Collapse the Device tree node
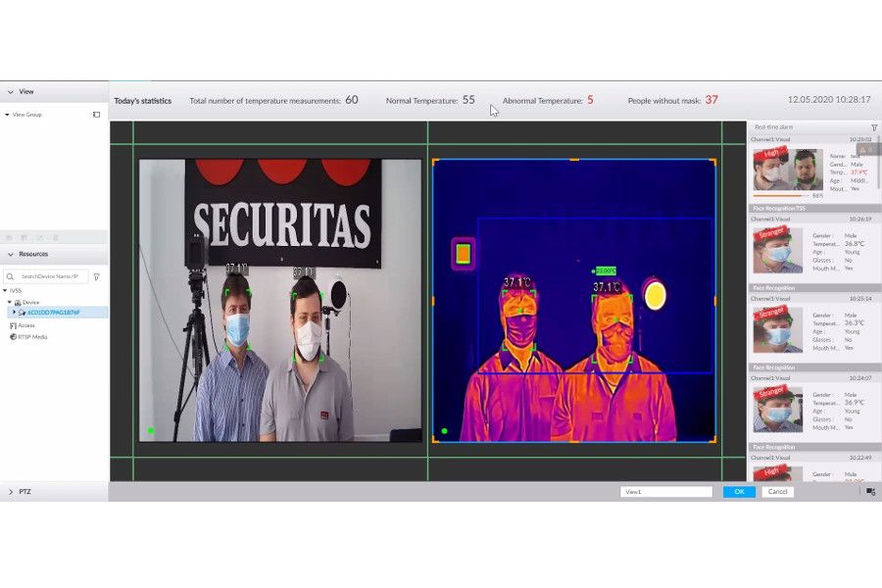The height and width of the screenshot is (588, 882). (x=10, y=302)
